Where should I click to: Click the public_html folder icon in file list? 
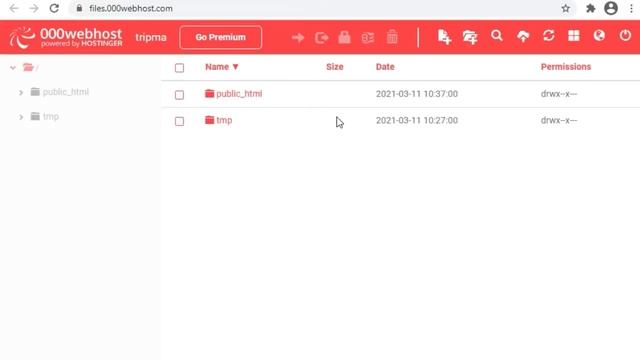coord(209,93)
